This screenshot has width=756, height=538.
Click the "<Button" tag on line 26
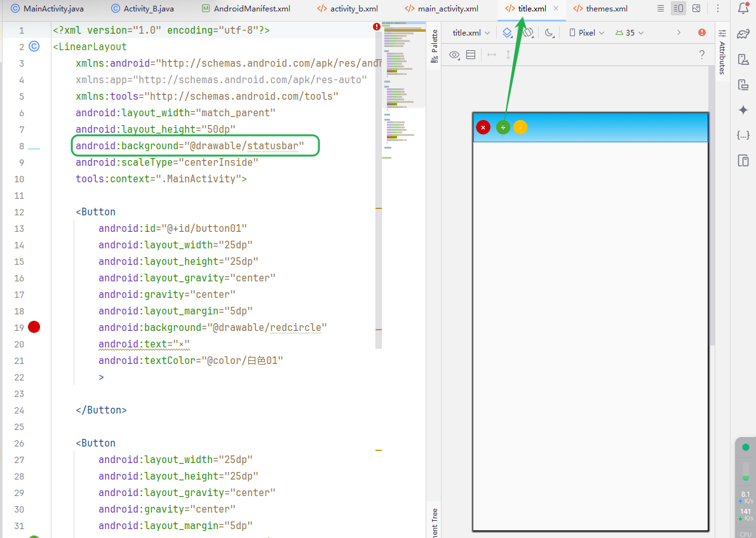95,443
